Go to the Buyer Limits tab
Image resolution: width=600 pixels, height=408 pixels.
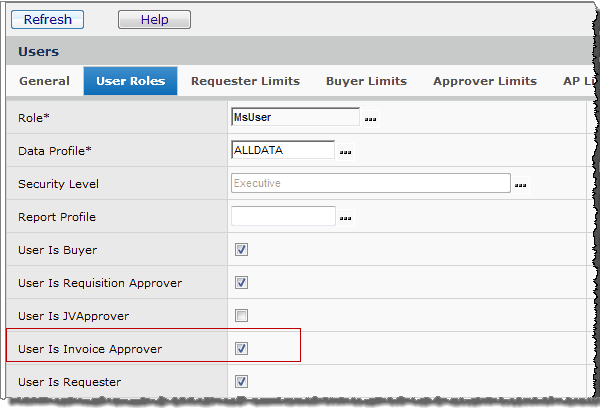point(366,81)
